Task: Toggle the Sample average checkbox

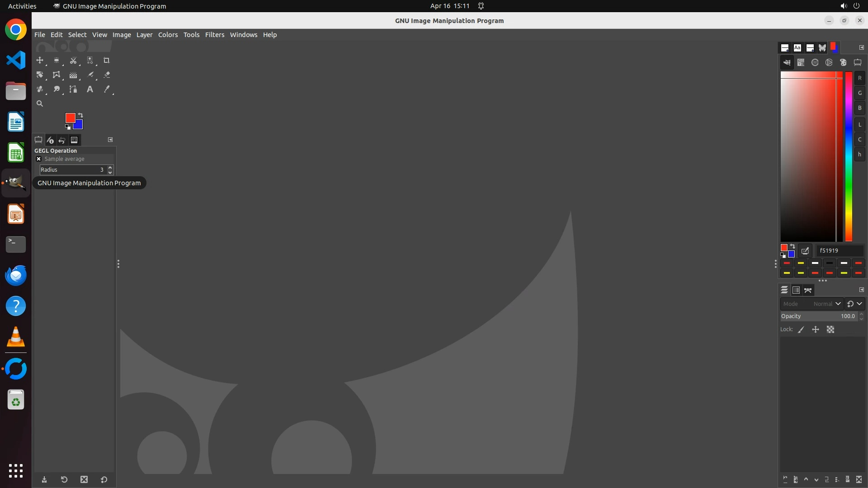Action: click(38, 159)
